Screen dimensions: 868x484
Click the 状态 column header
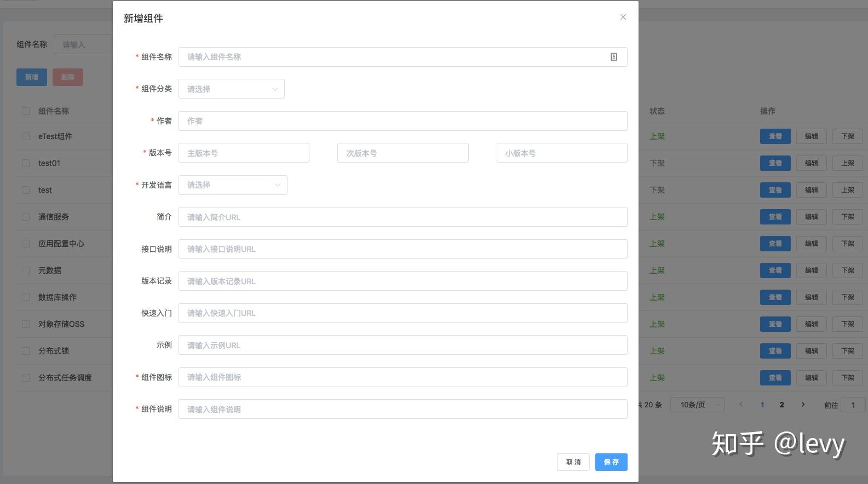[x=657, y=111]
